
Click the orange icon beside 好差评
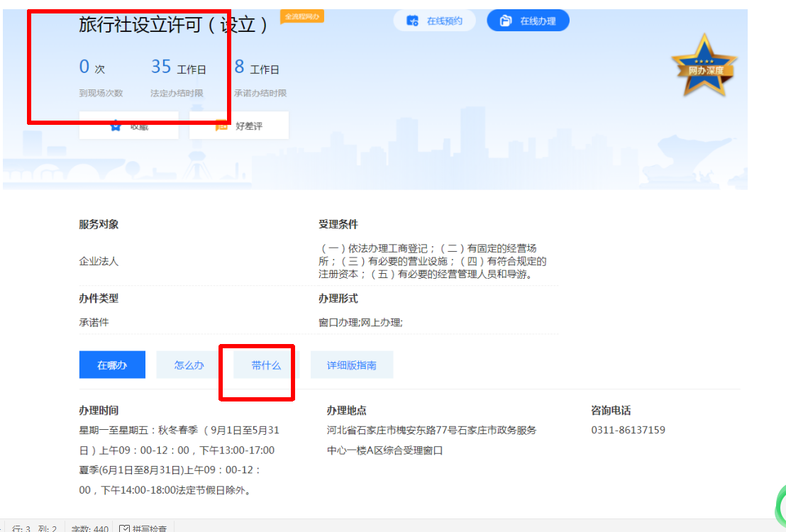point(221,126)
